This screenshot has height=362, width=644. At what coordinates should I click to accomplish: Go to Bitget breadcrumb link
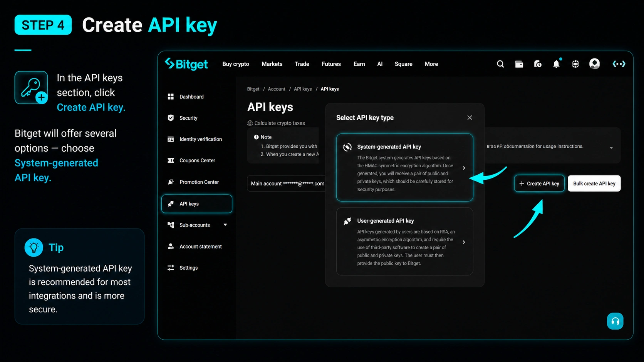click(253, 89)
